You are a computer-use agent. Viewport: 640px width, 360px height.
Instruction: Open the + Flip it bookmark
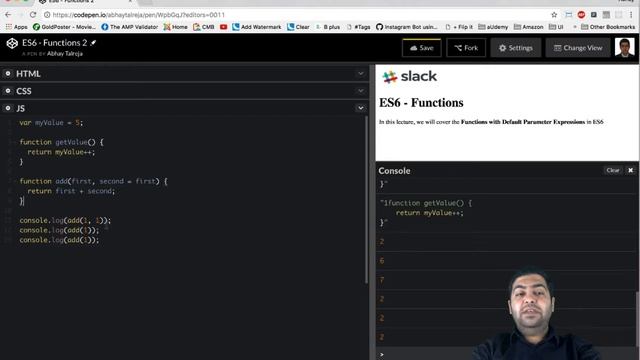[459, 27]
